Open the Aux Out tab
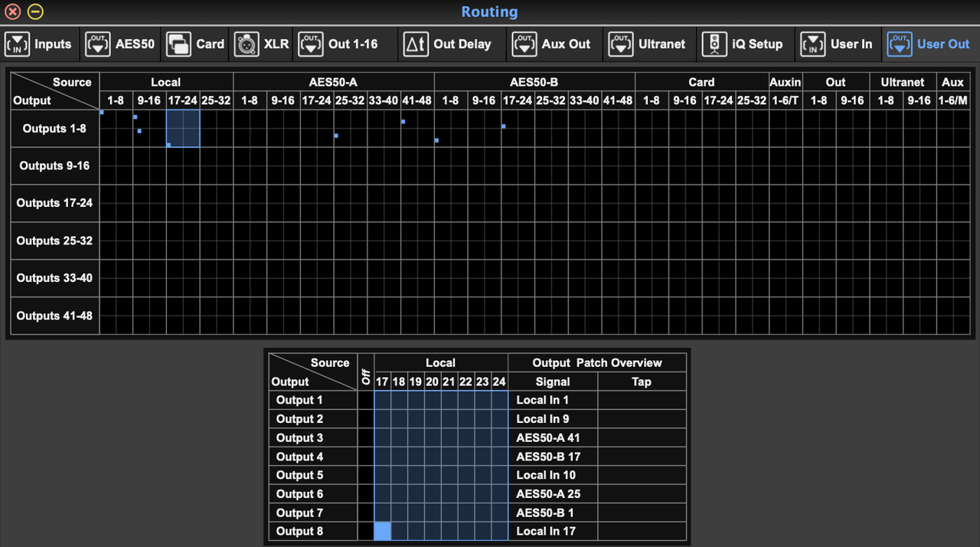The height and width of the screenshot is (547, 980). coord(557,44)
